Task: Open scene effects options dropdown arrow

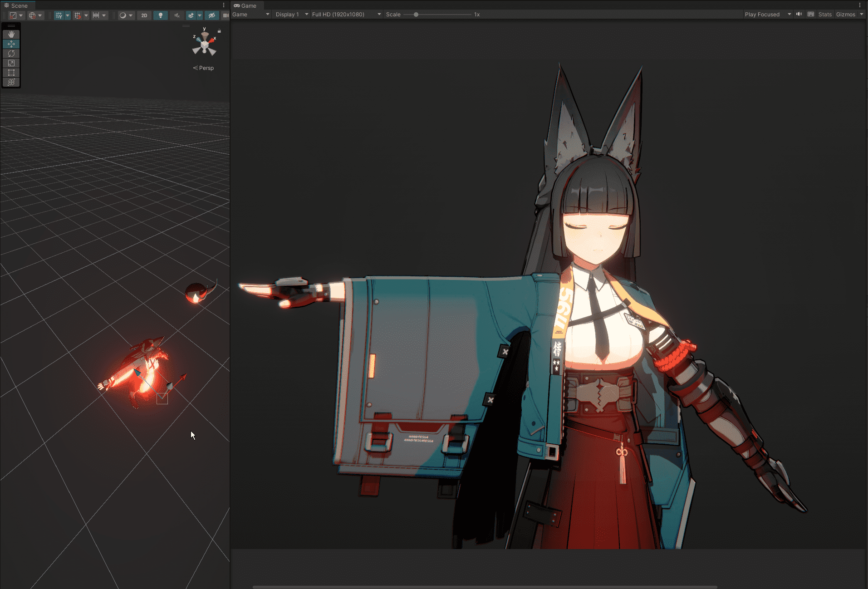Action: point(200,15)
